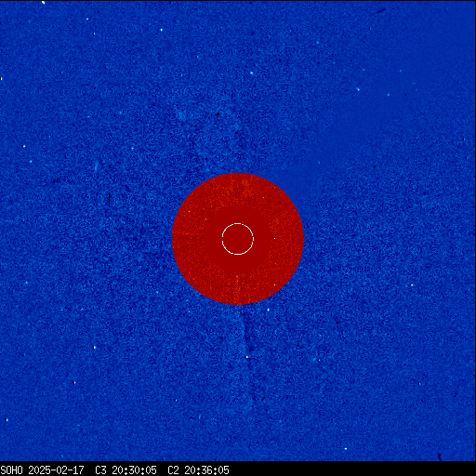476x476 pixels.
Task: Click the dark mark near the bottom-right corner
Action: pyautogui.click(x=440, y=456)
